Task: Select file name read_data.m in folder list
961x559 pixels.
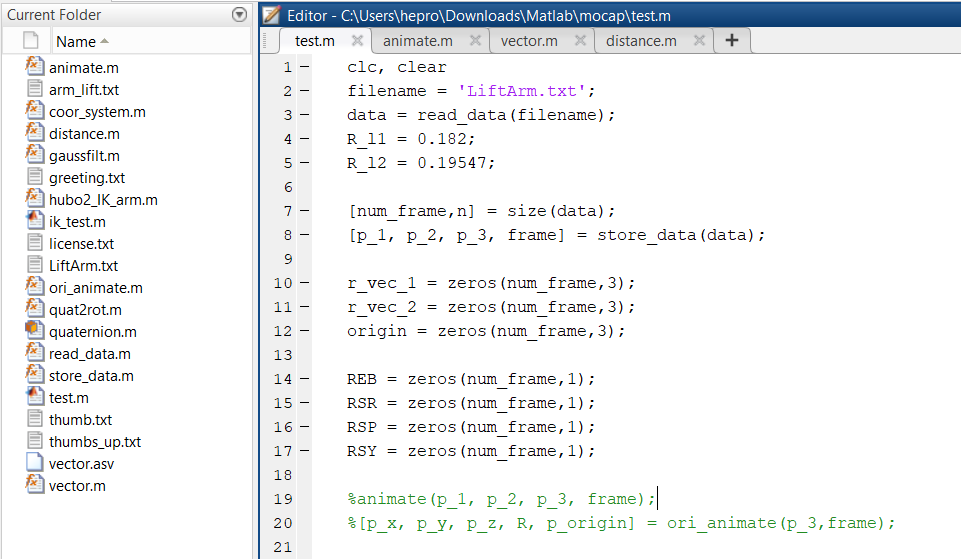Action: pos(89,354)
